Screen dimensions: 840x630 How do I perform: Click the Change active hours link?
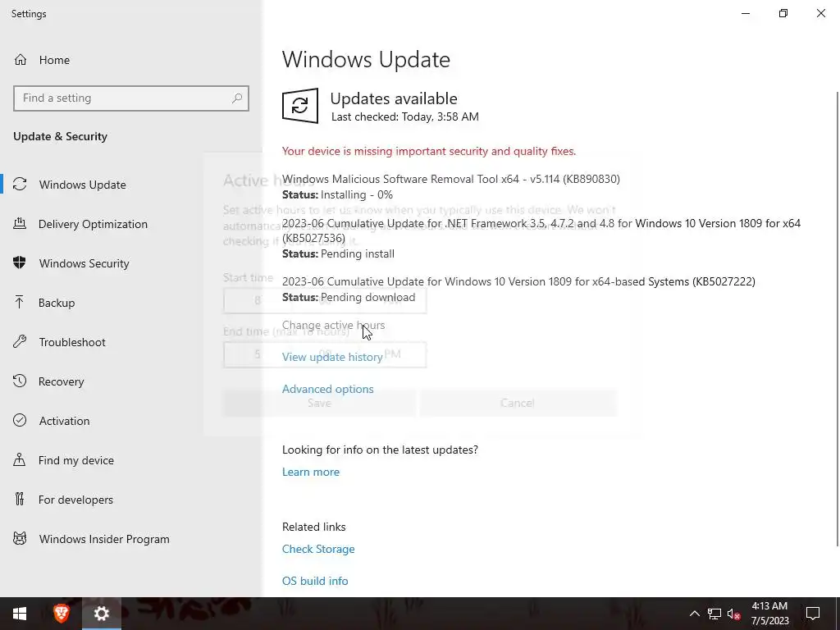(x=333, y=325)
